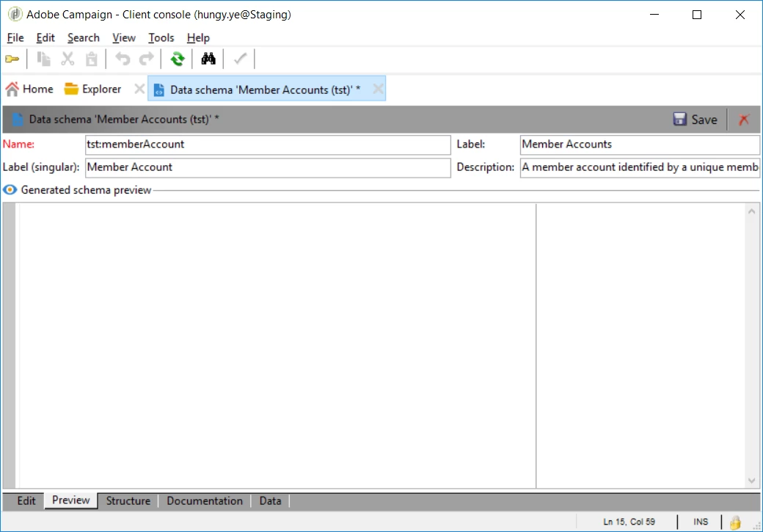Click the Cut scissors icon
The width and height of the screenshot is (763, 532).
click(67, 59)
